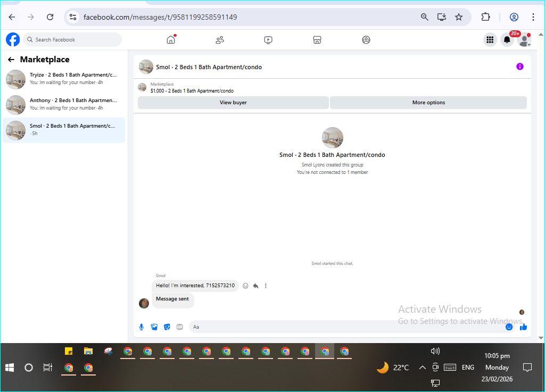Image resolution: width=545 pixels, height=392 pixels.
Task: Open the Anthony apartment conversation
Action: (x=64, y=104)
